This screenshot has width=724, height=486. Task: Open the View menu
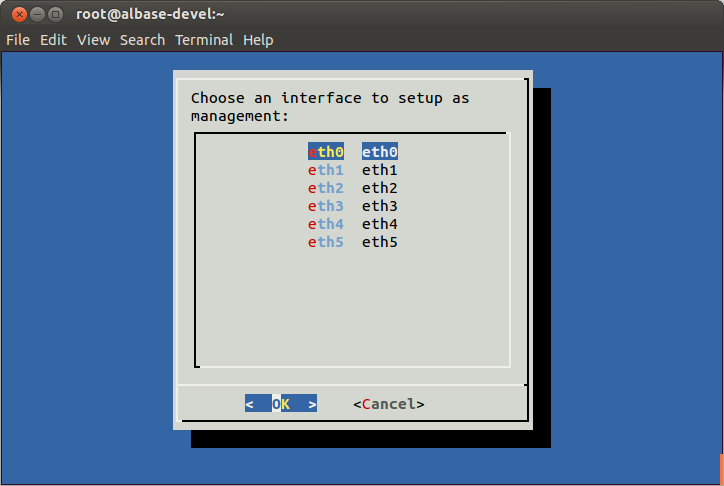click(93, 40)
